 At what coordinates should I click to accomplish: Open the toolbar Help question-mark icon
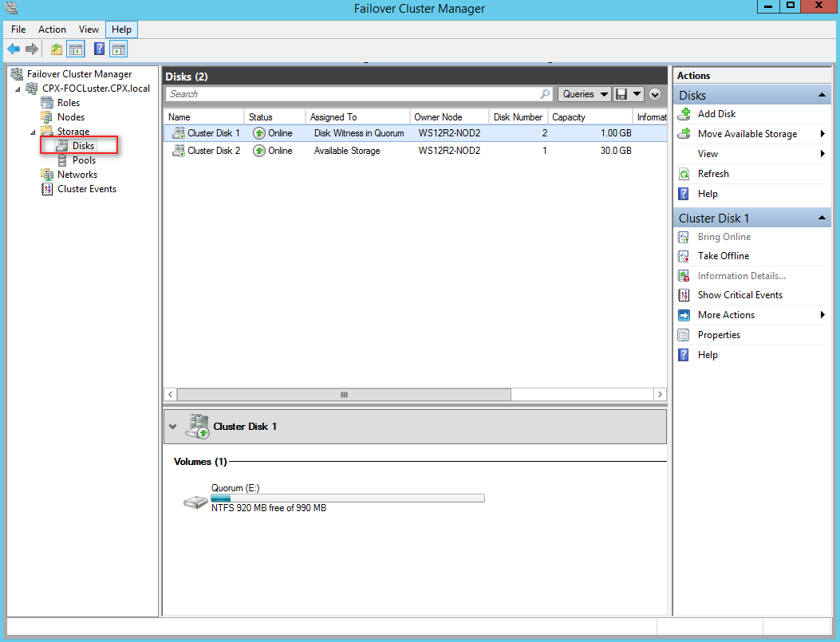pos(99,49)
